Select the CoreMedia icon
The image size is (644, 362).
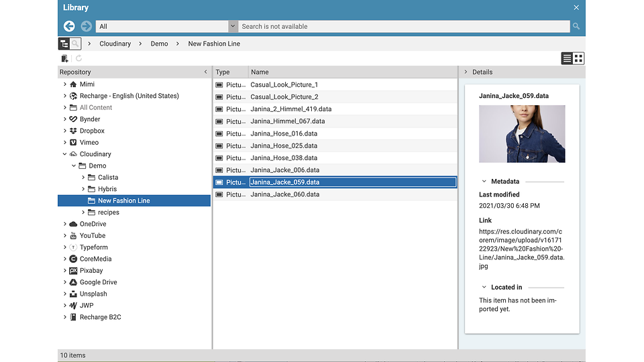(73, 259)
